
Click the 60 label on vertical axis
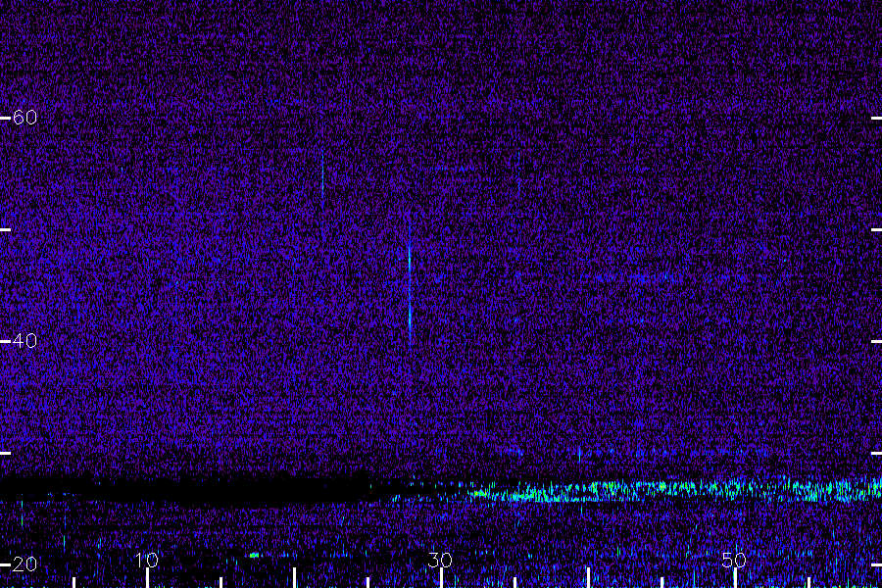tap(24, 117)
